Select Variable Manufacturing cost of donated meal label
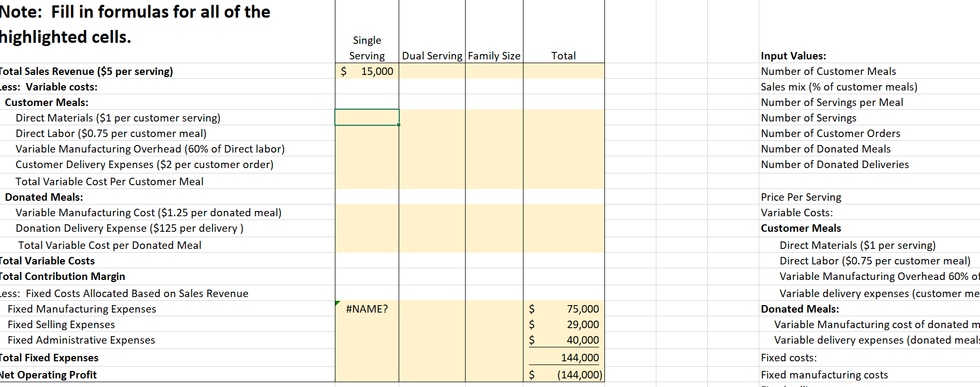The height and width of the screenshot is (387, 980). (x=877, y=324)
